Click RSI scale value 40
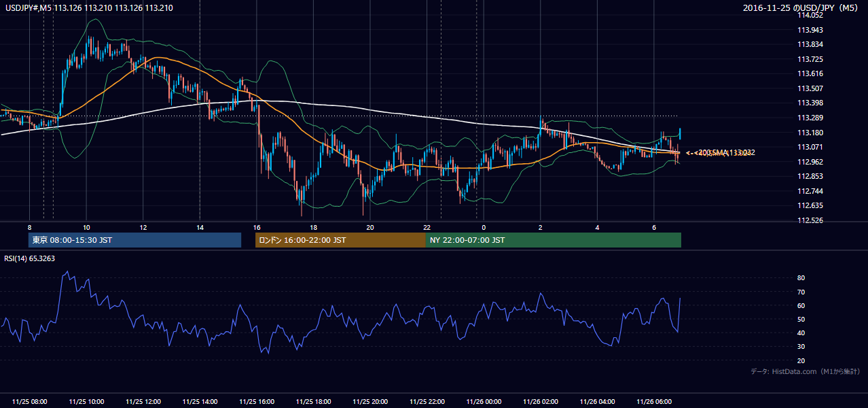The width and height of the screenshot is (868, 408). coord(801,333)
